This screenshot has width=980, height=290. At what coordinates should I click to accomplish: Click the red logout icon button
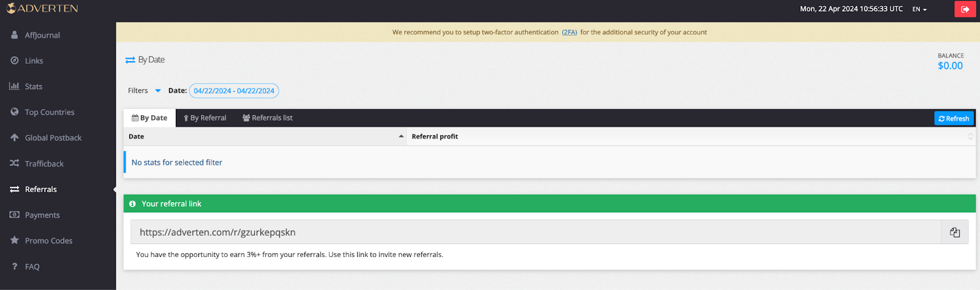click(x=965, y=9)
